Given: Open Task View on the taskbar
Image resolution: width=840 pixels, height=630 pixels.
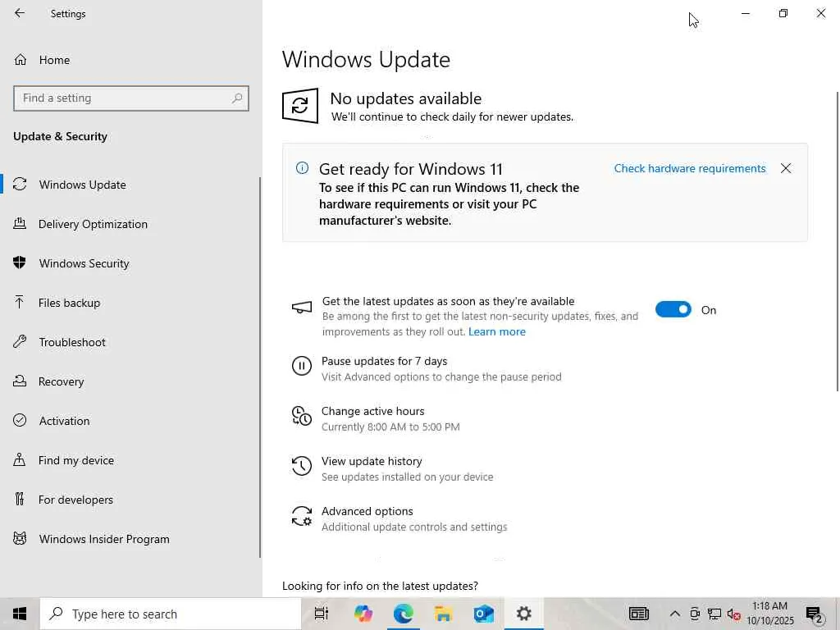Looking at the screenshot, I should click(x=322, y=614).
